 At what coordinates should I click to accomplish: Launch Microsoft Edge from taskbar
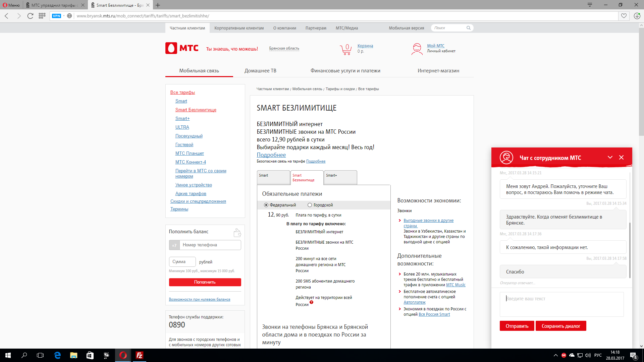tap(57, 355)
